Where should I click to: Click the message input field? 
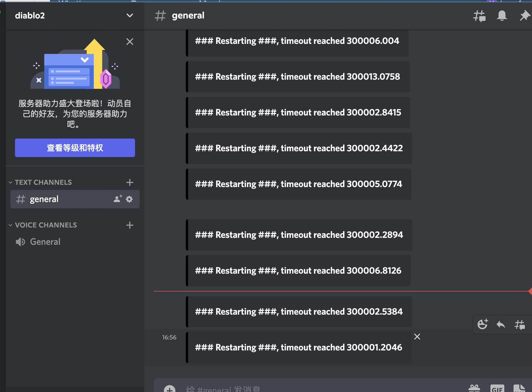click(317, 389)
